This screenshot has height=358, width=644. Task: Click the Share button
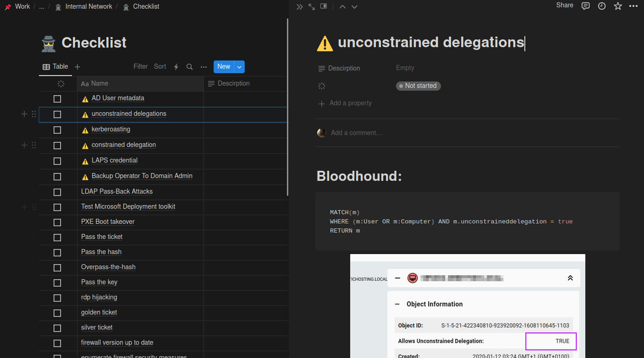(564, 5)
